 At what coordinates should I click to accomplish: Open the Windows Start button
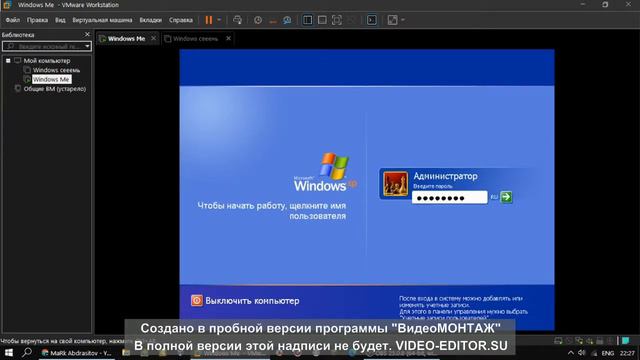[9, 353]
